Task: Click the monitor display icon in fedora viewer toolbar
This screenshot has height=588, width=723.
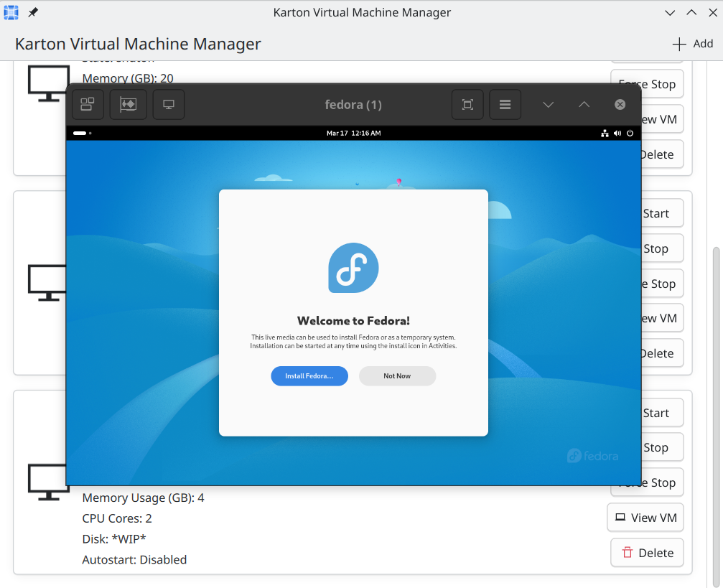Action: point(169,105)
